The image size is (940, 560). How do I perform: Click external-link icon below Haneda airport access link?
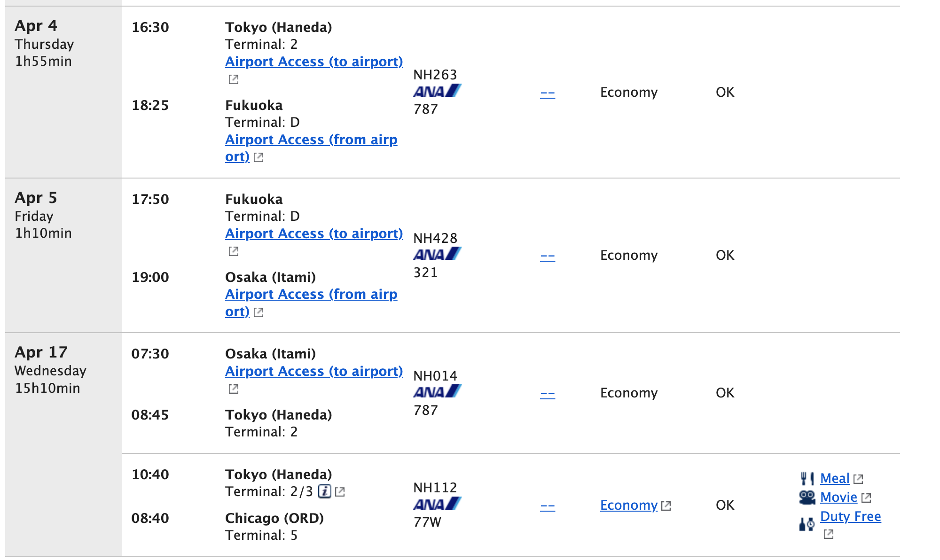click(234, 79)
